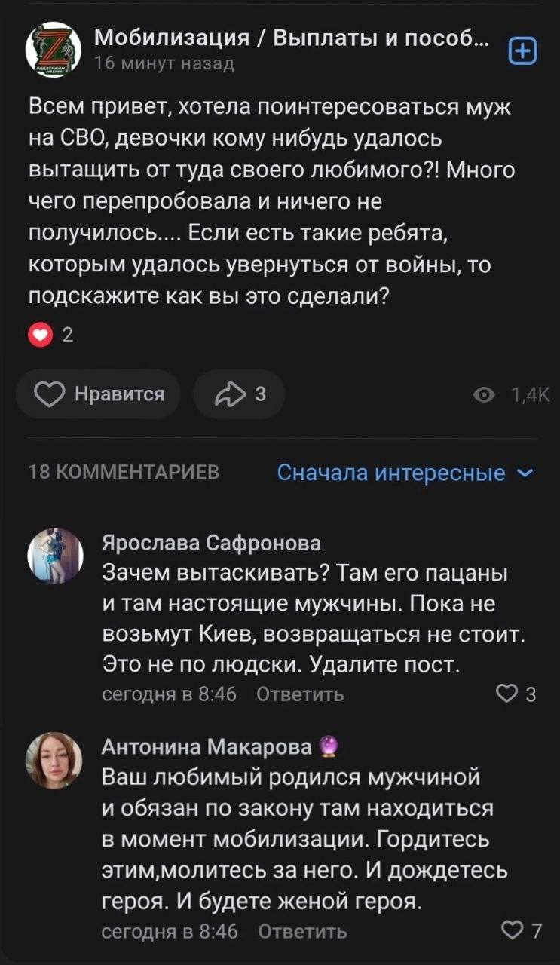
Task: Open Антонина Макарова's avatar
Action: 54,760
